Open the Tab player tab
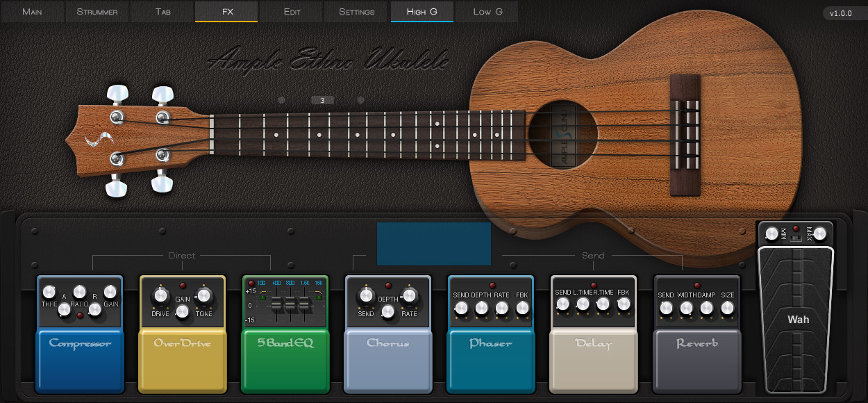This screenshot has height=403, width=868. click(x=162, y=12)
